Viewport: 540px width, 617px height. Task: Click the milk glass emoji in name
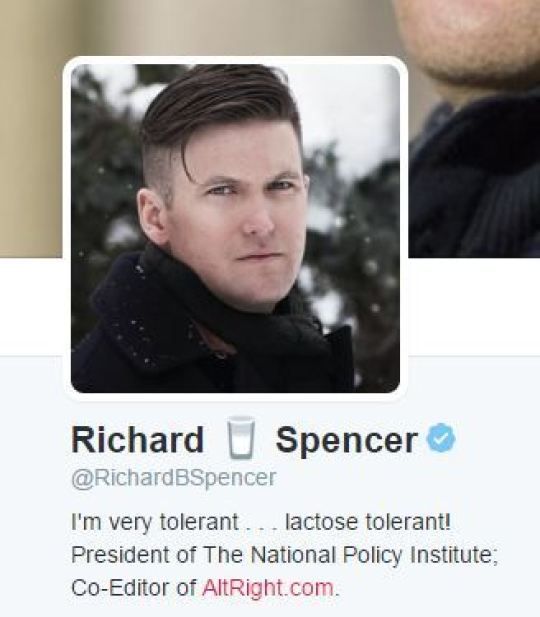coord(240,438)
